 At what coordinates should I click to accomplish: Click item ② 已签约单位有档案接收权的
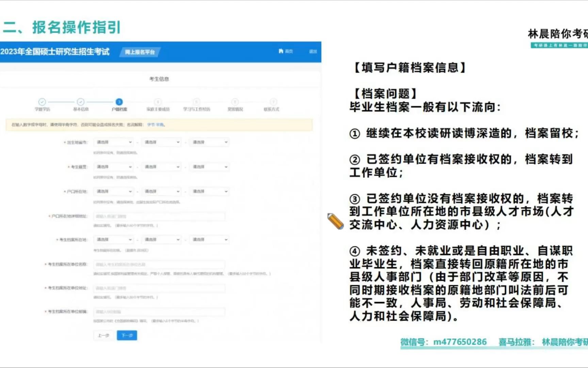(461, 166)
